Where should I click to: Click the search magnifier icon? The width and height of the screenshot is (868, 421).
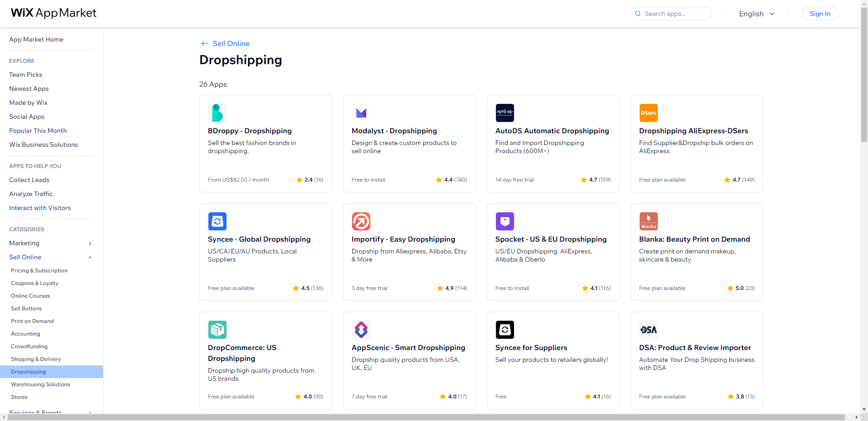click(638, 14)
